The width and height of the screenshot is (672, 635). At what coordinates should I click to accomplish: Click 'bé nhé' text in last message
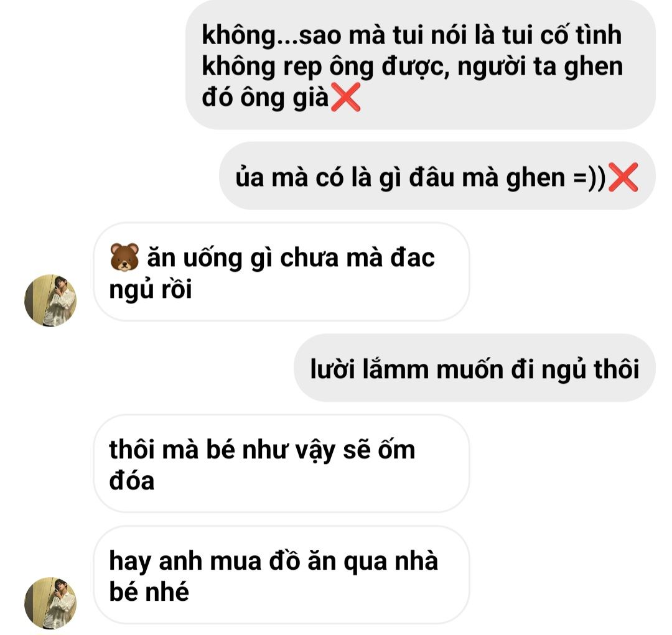(149, 591)
